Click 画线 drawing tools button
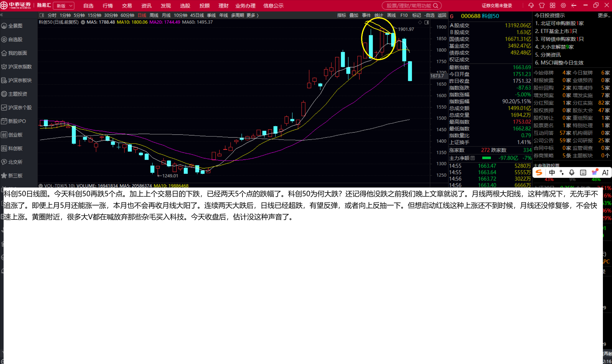612x364 pixels. (391, 15)
